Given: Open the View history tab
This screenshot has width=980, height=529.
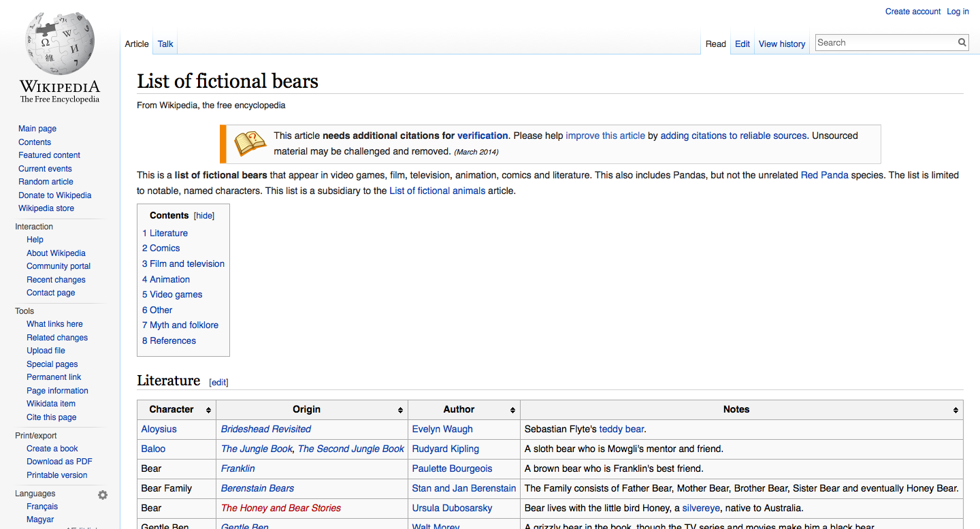Looking at the screenshot, I should pos(782,44).
